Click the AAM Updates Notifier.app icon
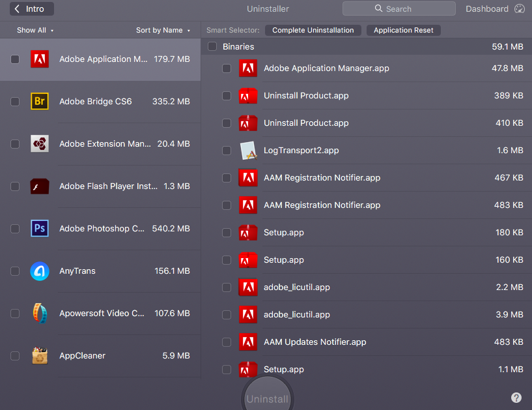This screenshot has height=410, width=532. click(248, 342)
